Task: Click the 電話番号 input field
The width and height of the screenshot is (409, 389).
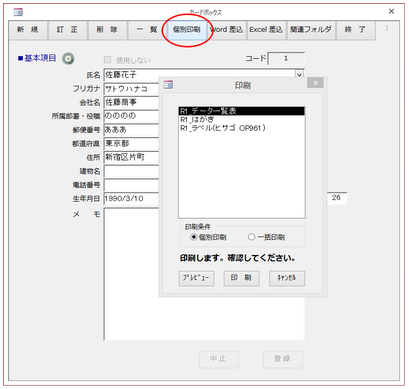Action: [132, 185]
